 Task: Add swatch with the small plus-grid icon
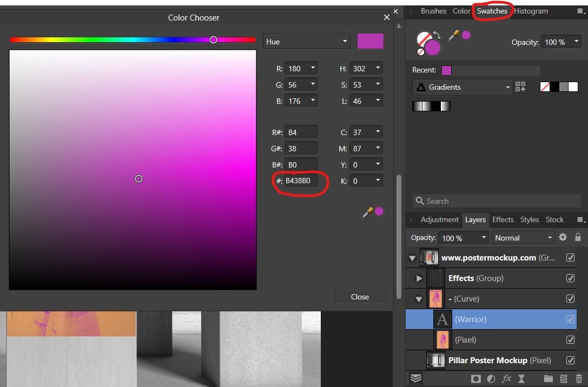[x=520, y=86]
